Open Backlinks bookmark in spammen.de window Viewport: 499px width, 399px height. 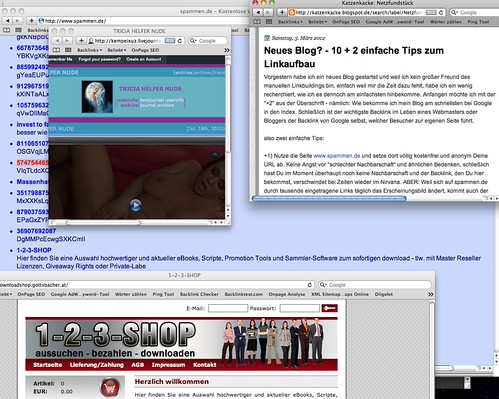38,30
